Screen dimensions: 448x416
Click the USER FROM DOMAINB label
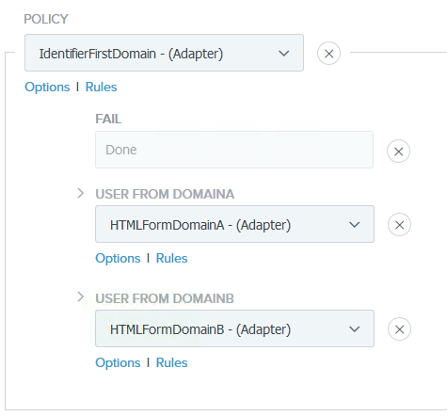[x=165, y=298]
